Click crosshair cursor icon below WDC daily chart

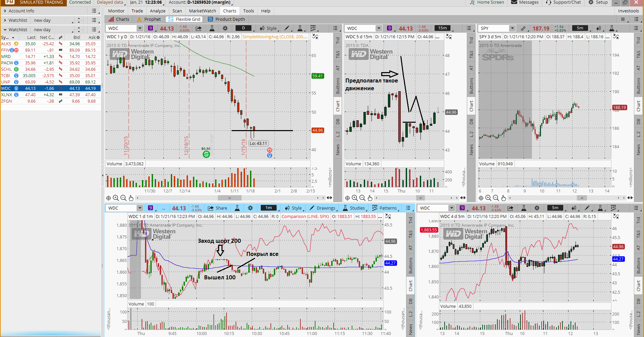click(108, 198)
